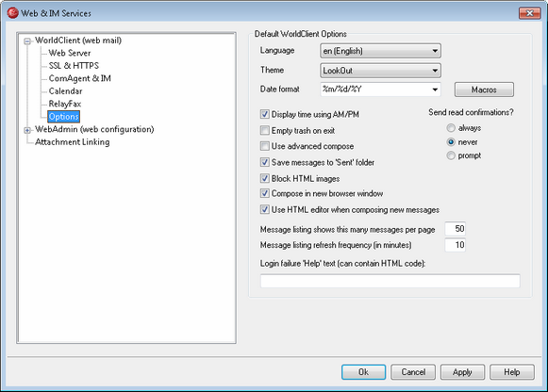Open ComAgent & IM settings
The height and width of the screenshot is (392, 548).
point(79,78)
